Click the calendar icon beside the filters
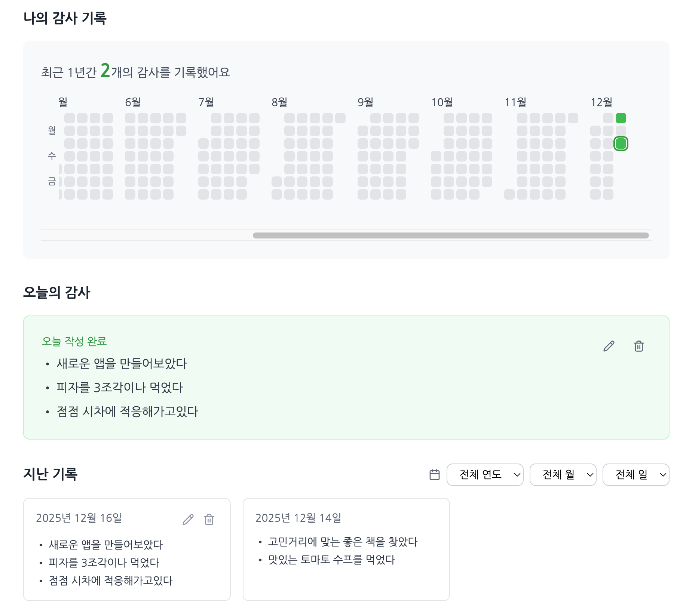 (x=435, y=475)
